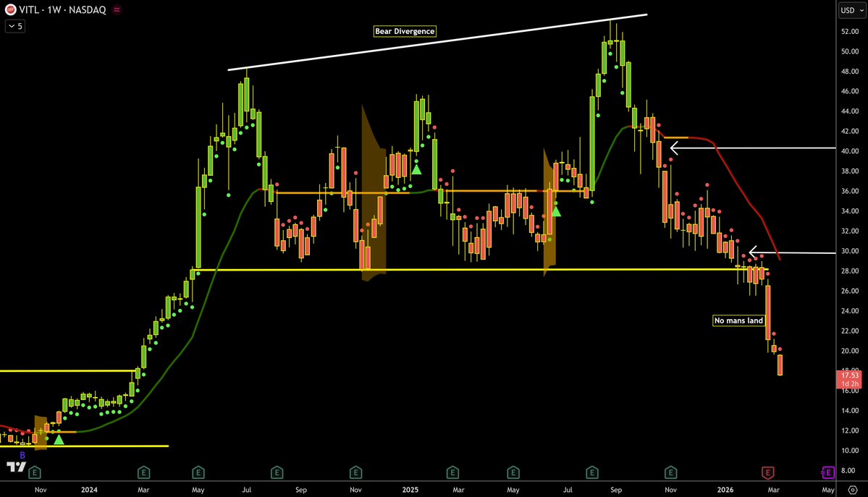The height and width of the screenshot is (497, 868).
Task: Click the purple B marker near Nov 2023
Action: [x=22, y=455]
